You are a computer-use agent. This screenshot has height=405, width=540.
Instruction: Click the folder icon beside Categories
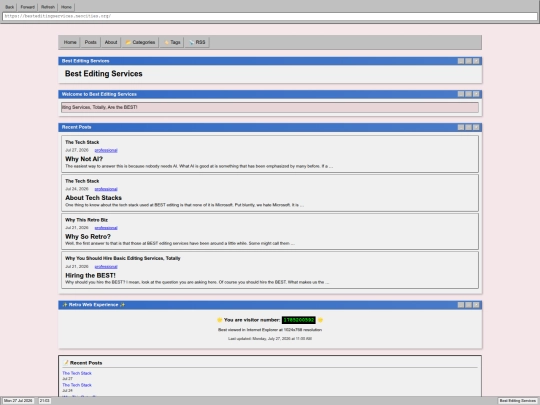coord(128,42)
